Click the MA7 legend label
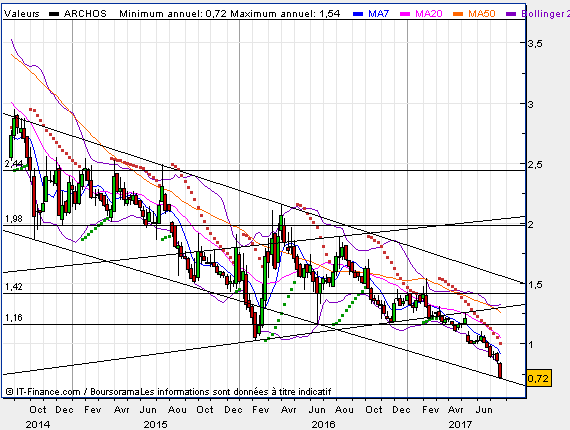The height and width of the screenshot is (430, 570). [x=378, y=14]
